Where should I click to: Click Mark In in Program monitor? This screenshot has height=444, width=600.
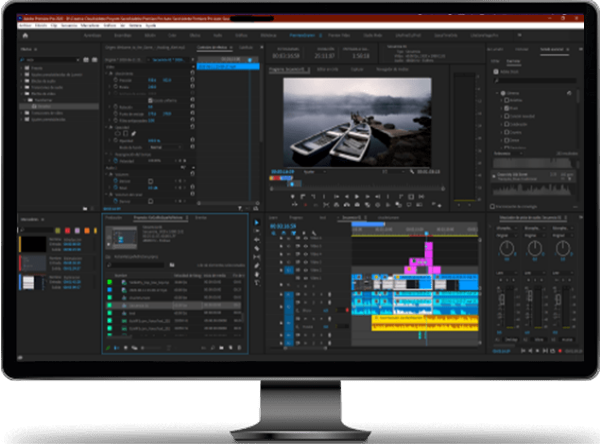[303, 196]
